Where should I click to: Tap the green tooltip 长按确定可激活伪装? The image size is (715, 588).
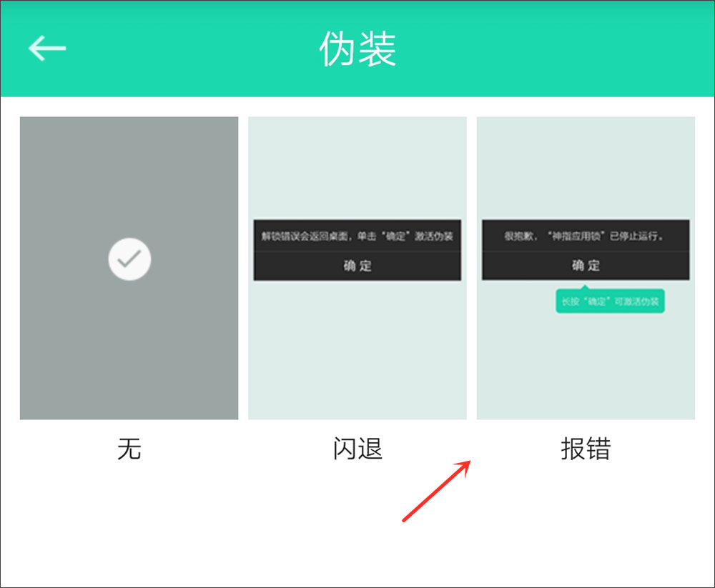point(610,302)
